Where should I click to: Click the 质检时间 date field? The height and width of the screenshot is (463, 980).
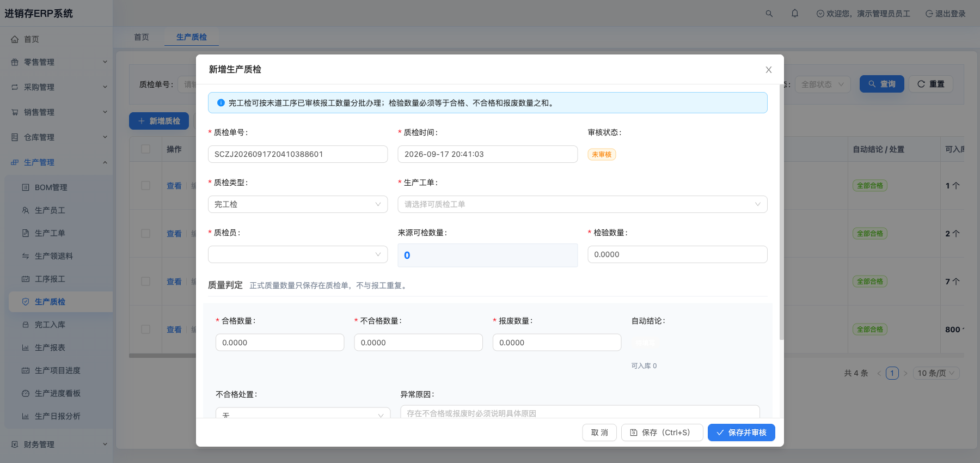pos(488,154)
